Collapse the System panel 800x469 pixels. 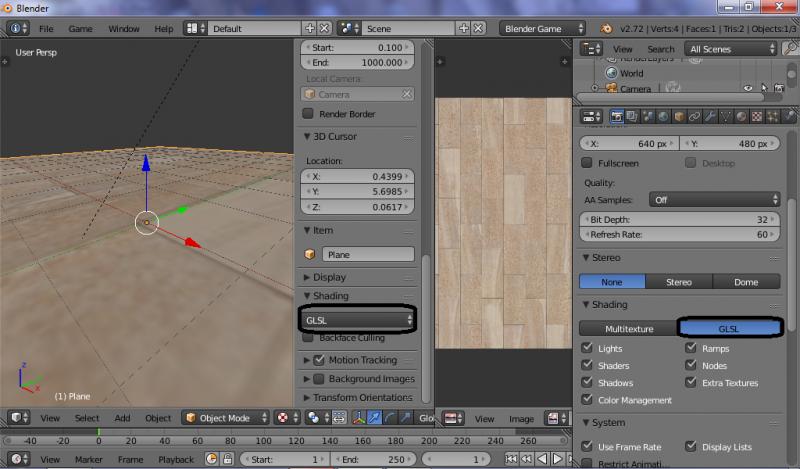[x=586, y=423]
